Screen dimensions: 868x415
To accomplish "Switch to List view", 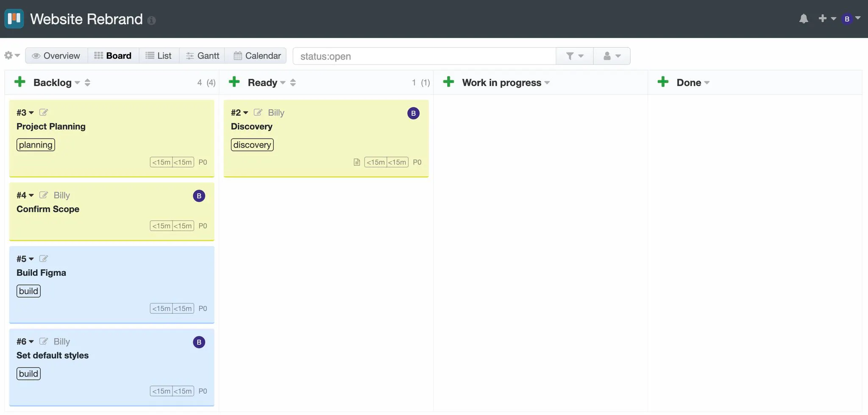I will (x=159, y=56).
